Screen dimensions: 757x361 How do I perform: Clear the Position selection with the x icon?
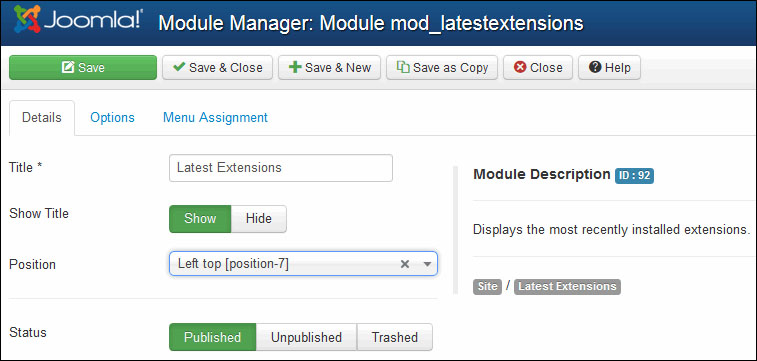click(405, 264)
